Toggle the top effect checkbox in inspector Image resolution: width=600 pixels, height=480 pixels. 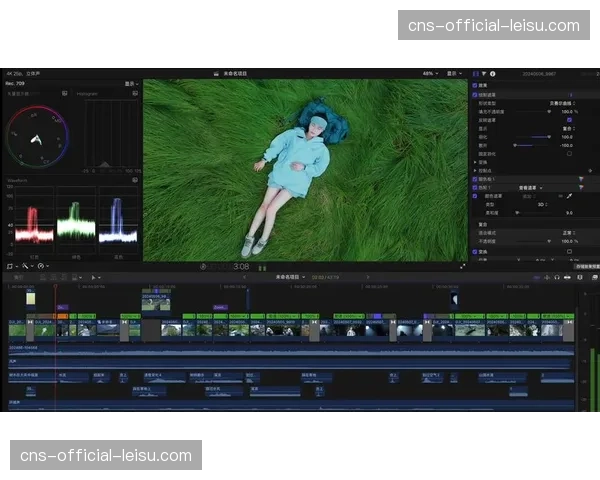coord(476,86)
